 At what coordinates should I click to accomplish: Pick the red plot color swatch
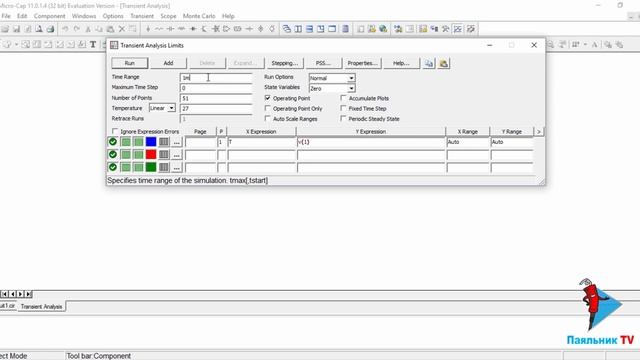click(x=151, y=155)
